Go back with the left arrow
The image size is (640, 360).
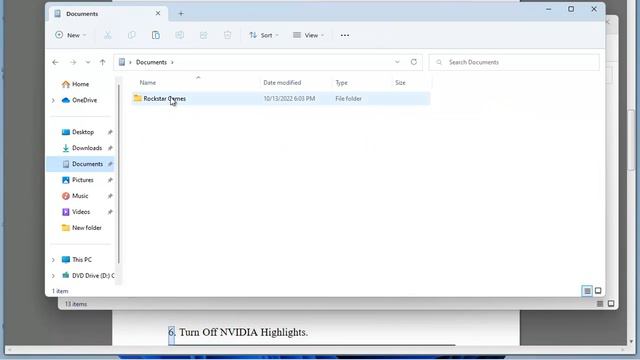click(x=56, y=62)
